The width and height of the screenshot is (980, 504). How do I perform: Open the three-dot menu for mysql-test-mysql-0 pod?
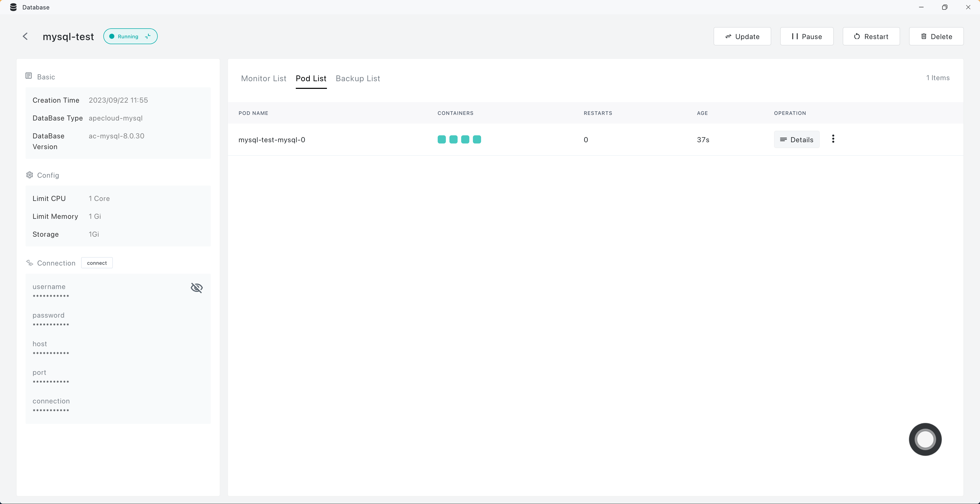point(833,139)
